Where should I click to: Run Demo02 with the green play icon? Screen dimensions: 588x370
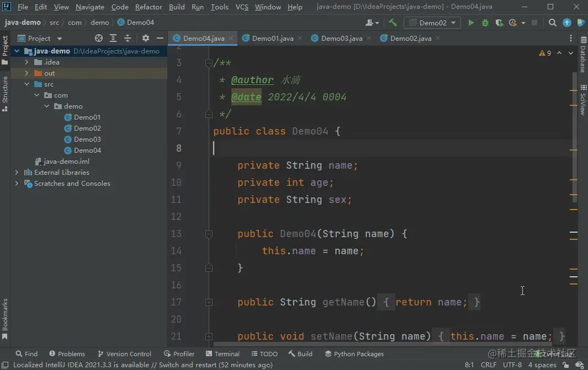click(471, 23)
